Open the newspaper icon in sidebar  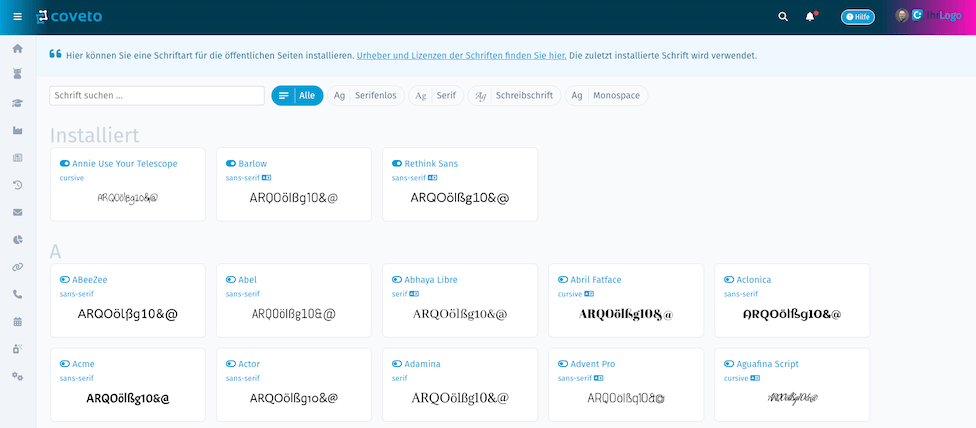(x=17, y=157)
